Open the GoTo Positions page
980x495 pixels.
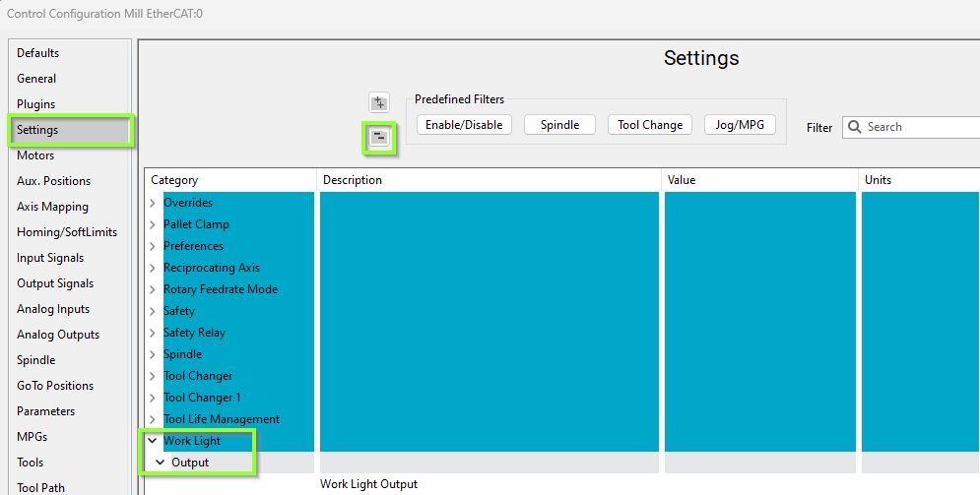[55, 386]
